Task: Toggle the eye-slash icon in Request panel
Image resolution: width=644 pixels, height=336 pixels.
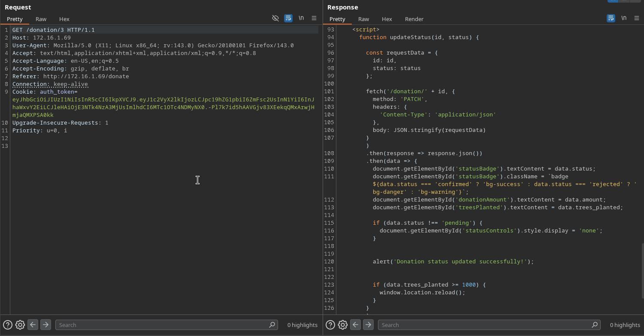Action: tap(275, 18)
